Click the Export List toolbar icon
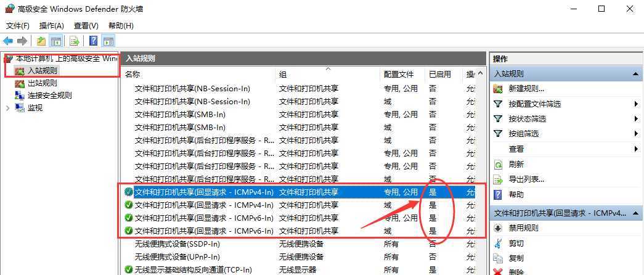The height and width of the screenshot is (275, 644). tap(75, 41)
